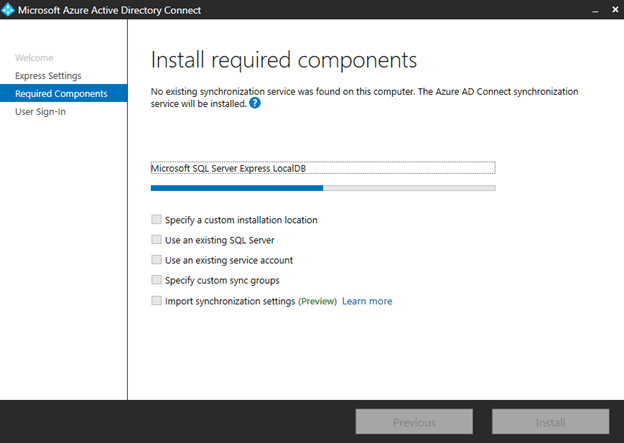Select Express Settings in the sidebar
Viewport: 624px width, 443px height.
(x=48, y=76)
